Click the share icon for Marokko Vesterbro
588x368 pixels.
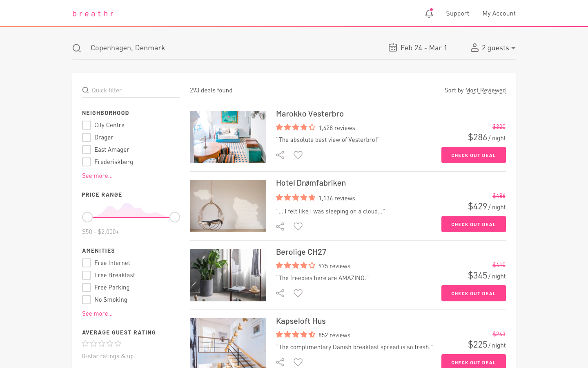pos(280,155)
